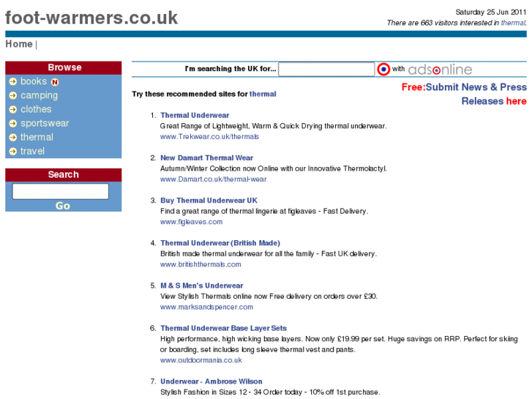
Task: Click thermal link in recommended sites heading
Action: point(263,94)
